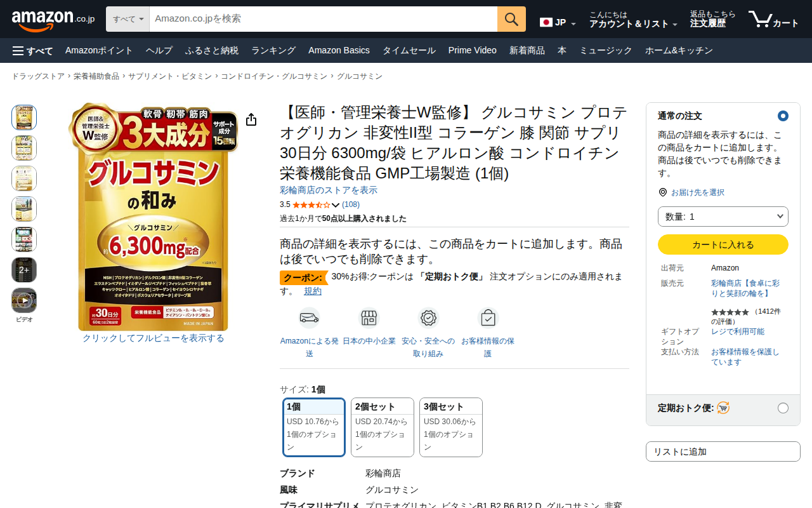
Task: Click the Japan flag language icon
Action: [546, 22]
